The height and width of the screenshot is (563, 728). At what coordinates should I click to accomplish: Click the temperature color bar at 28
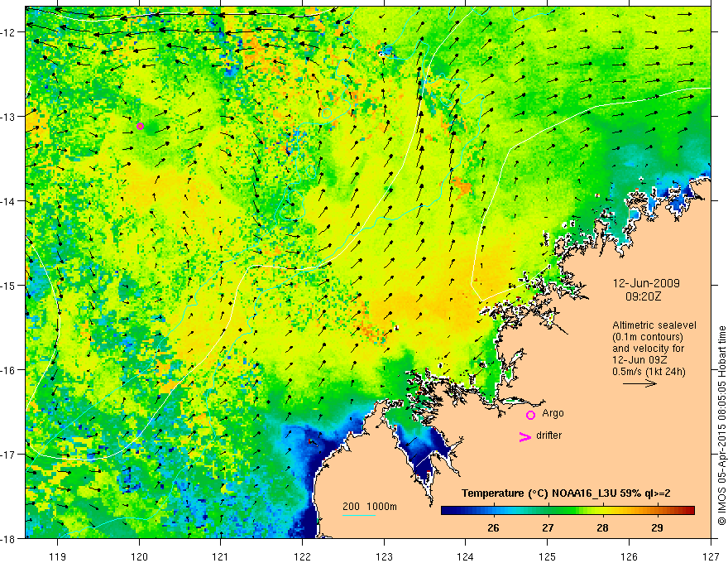coord(602,510)
